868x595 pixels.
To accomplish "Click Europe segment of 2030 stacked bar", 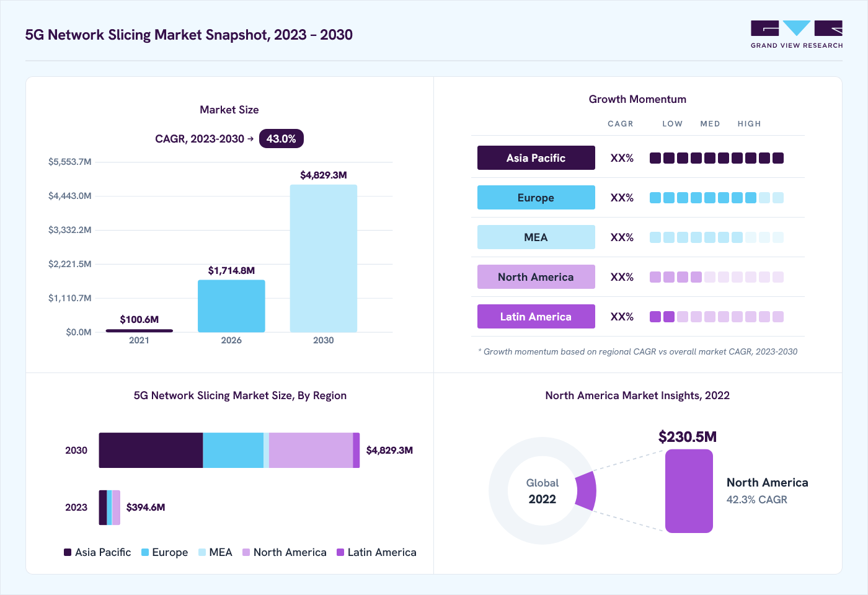I will point(233,451).
